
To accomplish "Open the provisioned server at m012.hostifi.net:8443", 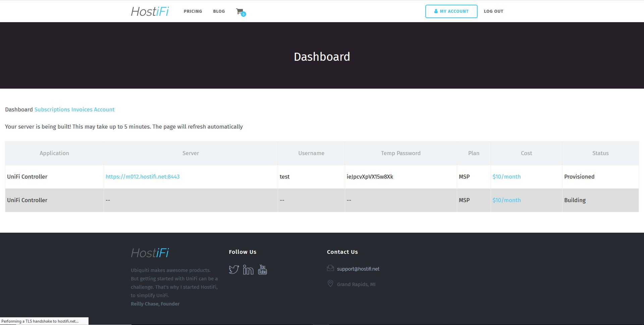I will click(143, 176).
